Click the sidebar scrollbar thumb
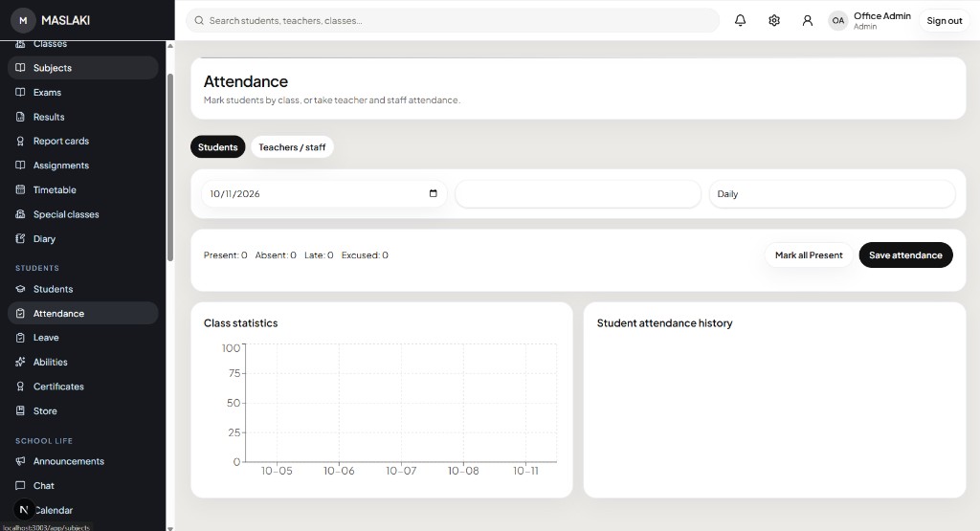Screen dimensions: 980x531 (170, 167)
